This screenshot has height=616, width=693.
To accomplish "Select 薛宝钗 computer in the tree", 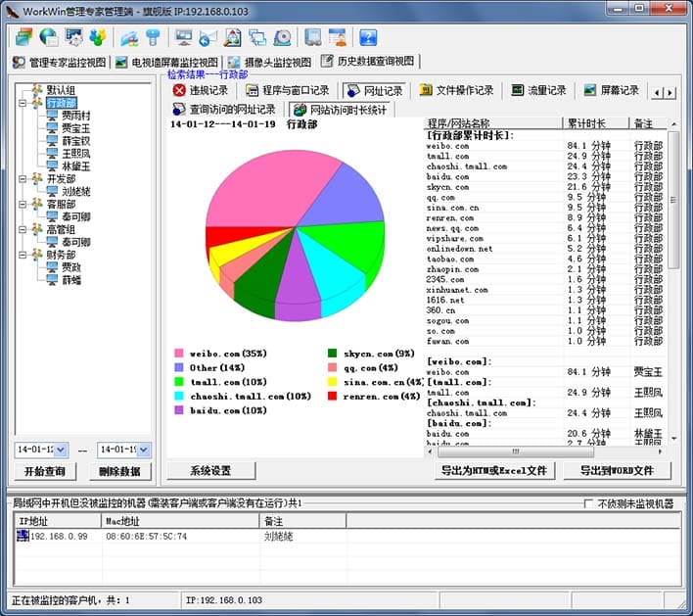I will (x=75, y=141).
